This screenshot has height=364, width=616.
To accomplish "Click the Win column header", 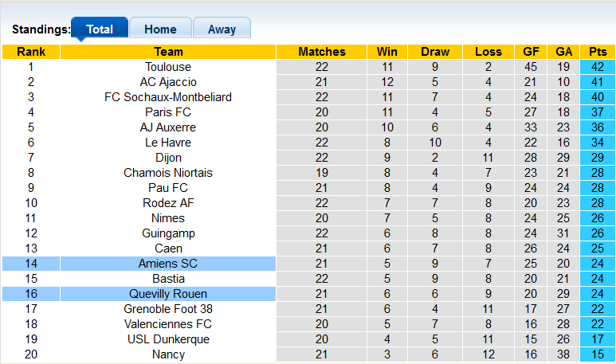I will pyautogui.click(x=387, y=52).
